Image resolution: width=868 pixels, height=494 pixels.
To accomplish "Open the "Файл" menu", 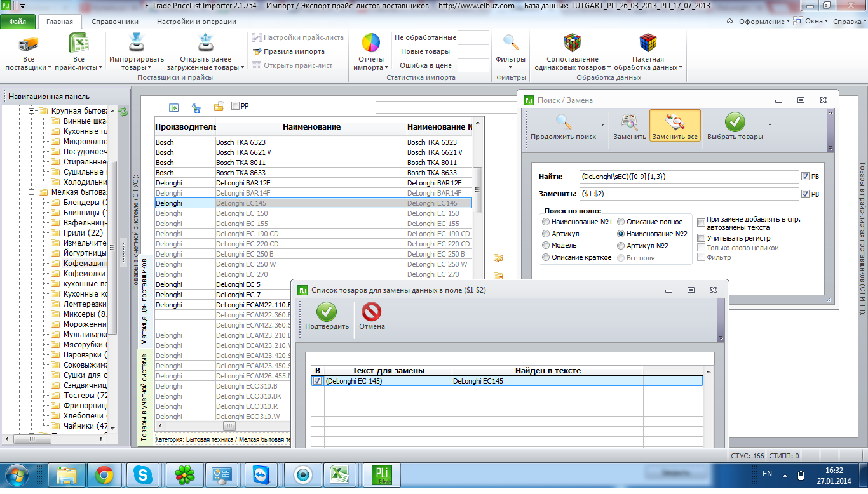I will (18, 22).
